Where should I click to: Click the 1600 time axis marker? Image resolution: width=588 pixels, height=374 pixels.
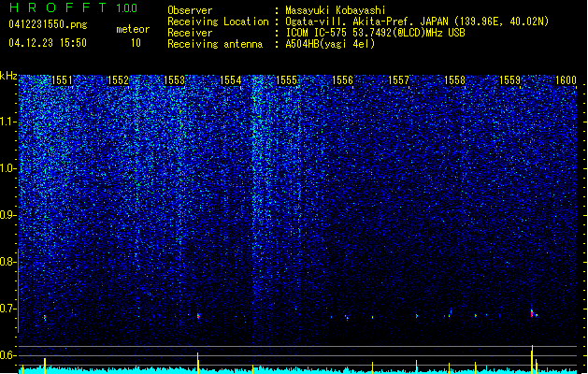566,80
